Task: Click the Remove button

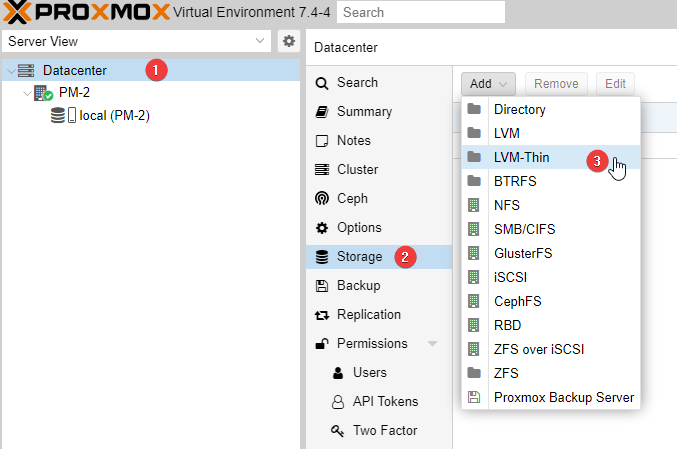Action: click(556, 84)
